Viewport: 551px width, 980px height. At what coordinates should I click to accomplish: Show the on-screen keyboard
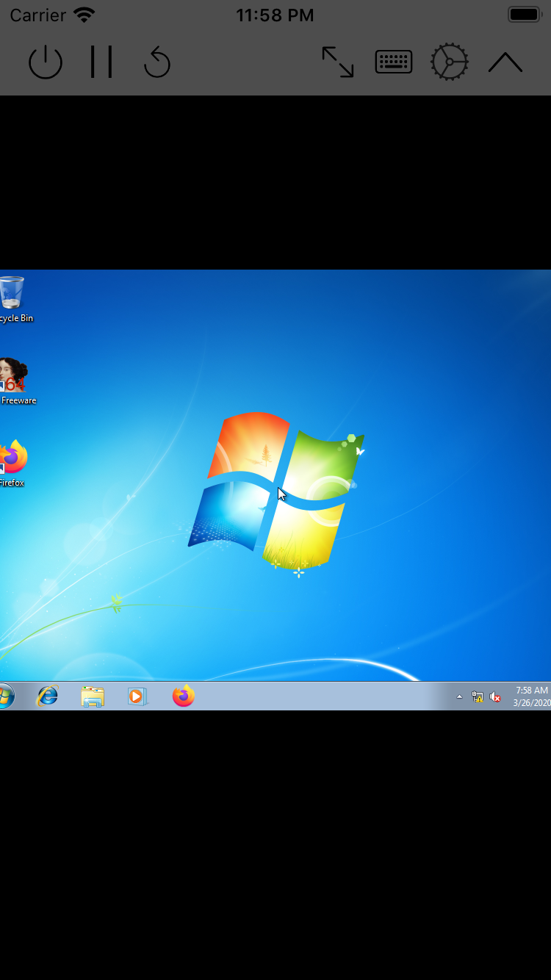click(x=394, y=62)
